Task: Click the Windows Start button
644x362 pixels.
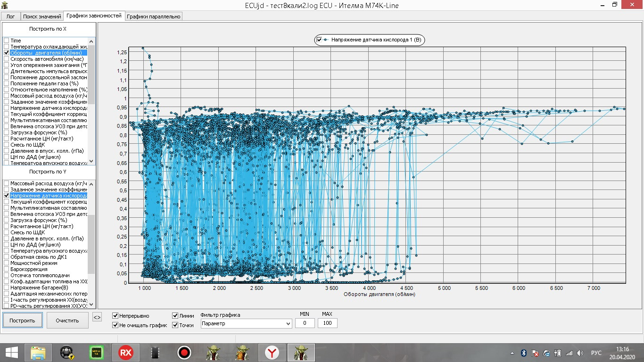Action: (11, 353)
